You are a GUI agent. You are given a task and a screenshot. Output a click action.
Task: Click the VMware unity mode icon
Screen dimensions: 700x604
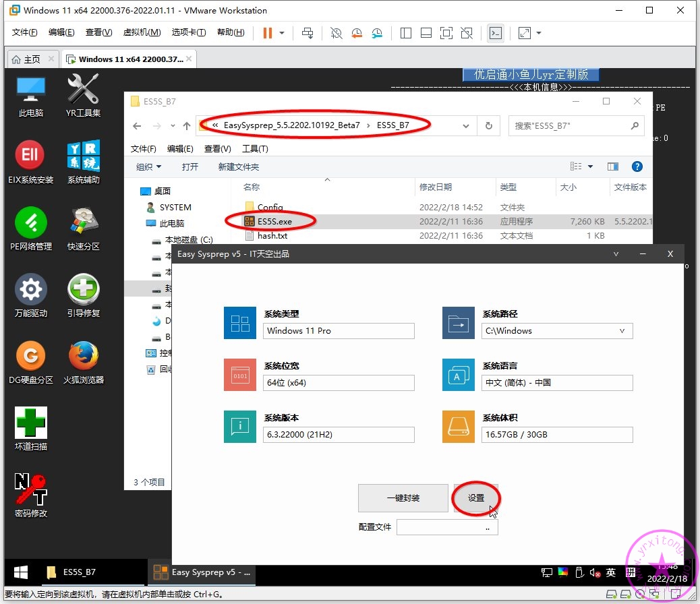(x=467, y=32)
